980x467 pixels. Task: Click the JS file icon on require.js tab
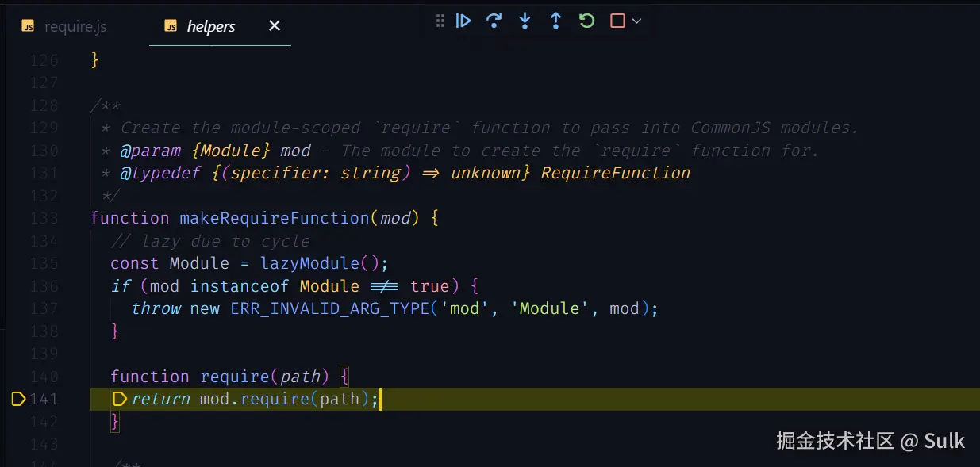pos(28,26)
